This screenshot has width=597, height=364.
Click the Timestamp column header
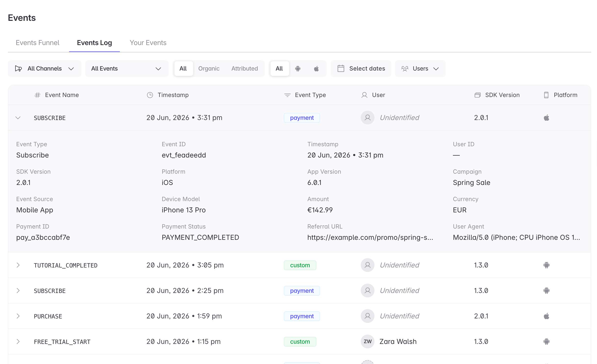pyautogui.click(x=173, y=95)
